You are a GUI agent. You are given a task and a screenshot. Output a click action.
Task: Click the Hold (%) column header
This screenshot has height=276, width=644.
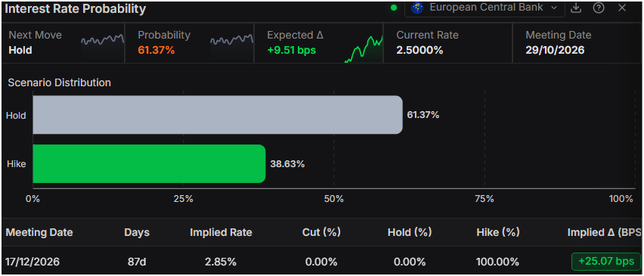pos(410,232)
